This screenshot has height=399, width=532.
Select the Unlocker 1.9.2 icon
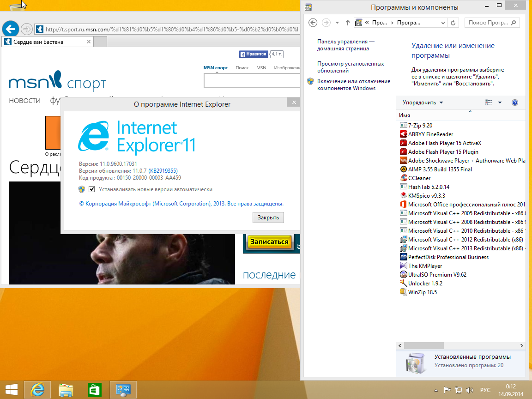[x=404, y=283]
